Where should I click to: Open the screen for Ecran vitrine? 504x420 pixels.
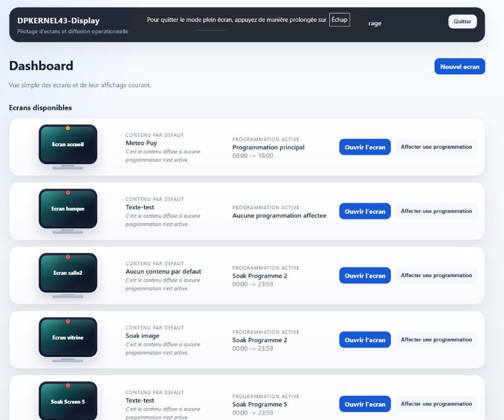coord(365,340)
